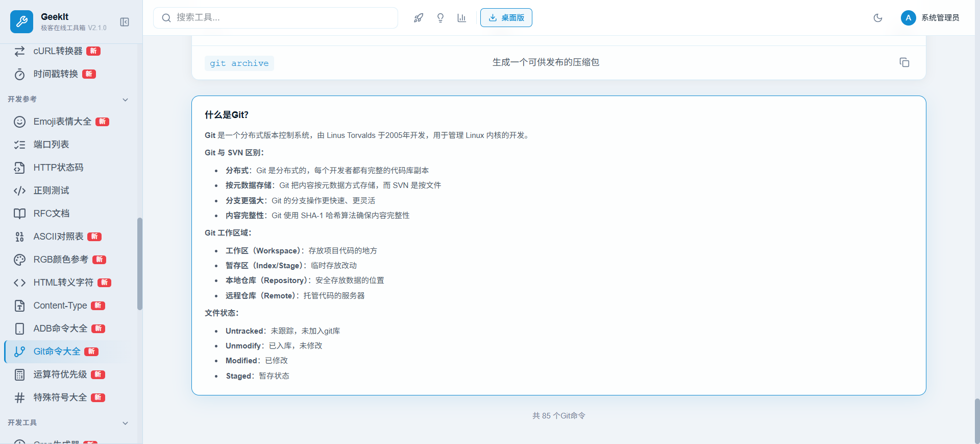Click the RGB color palette icon

point(19,260)
